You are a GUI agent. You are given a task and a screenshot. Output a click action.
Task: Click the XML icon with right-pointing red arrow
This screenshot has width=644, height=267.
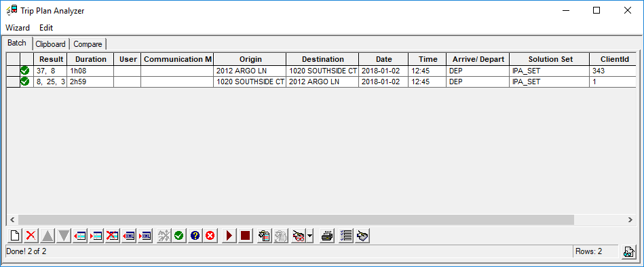point(145,236)
